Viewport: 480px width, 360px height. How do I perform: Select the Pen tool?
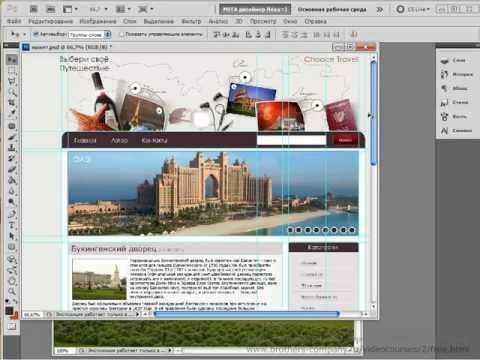point(12,214)
